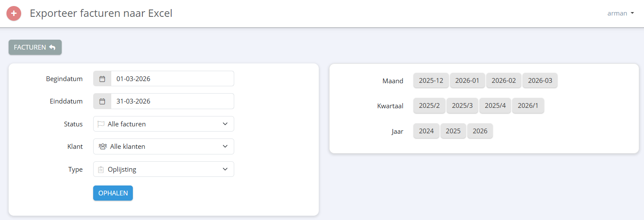Click the red plus icon

pos(14,13)
